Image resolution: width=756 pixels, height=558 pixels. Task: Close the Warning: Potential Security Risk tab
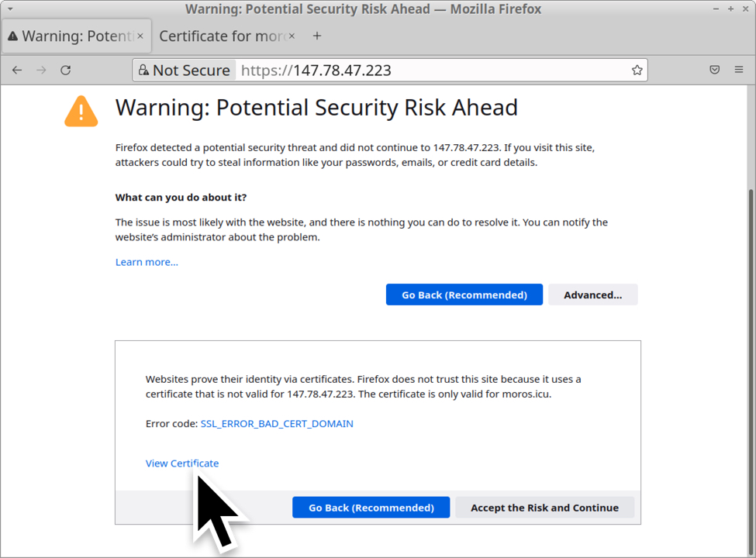140,36
